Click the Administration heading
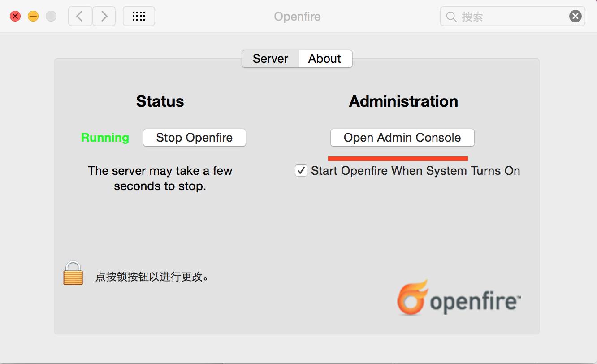Image resolution: width=597 pixels, height=364 pixels. click(403, 101)
